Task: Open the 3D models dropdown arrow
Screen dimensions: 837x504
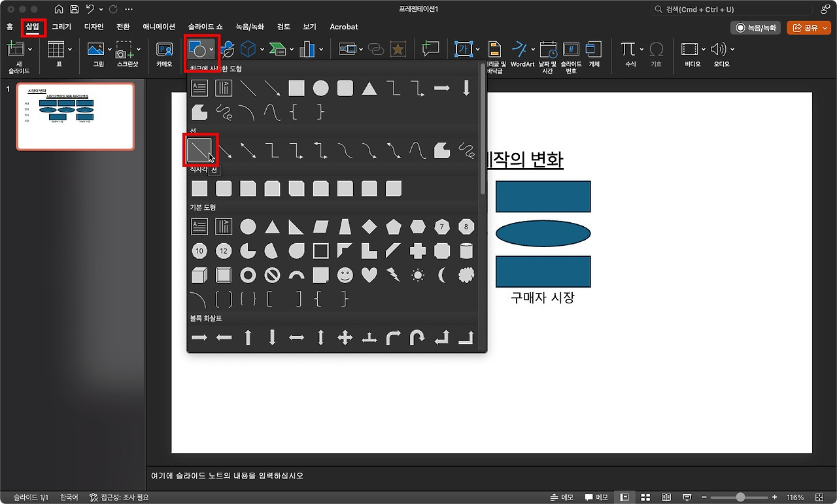Action: pyautogui.click(x=262, y=49)
